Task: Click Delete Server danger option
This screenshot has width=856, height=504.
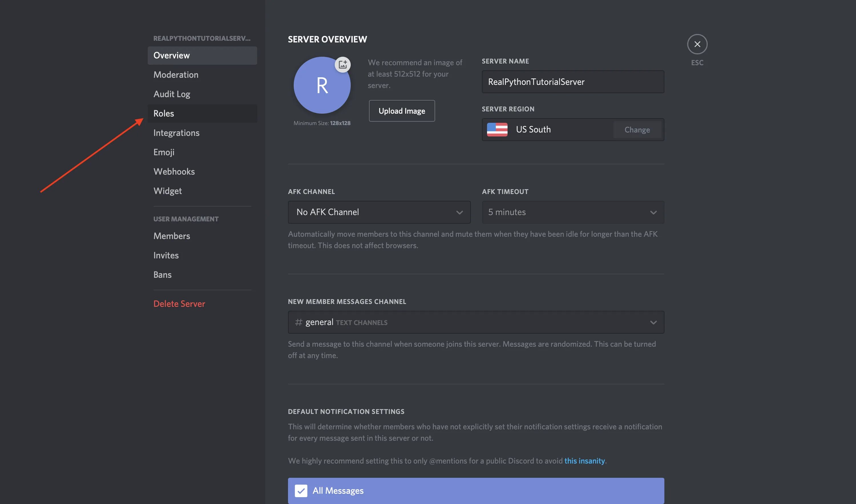Action: pyautogui.click(x=179, y=303)
